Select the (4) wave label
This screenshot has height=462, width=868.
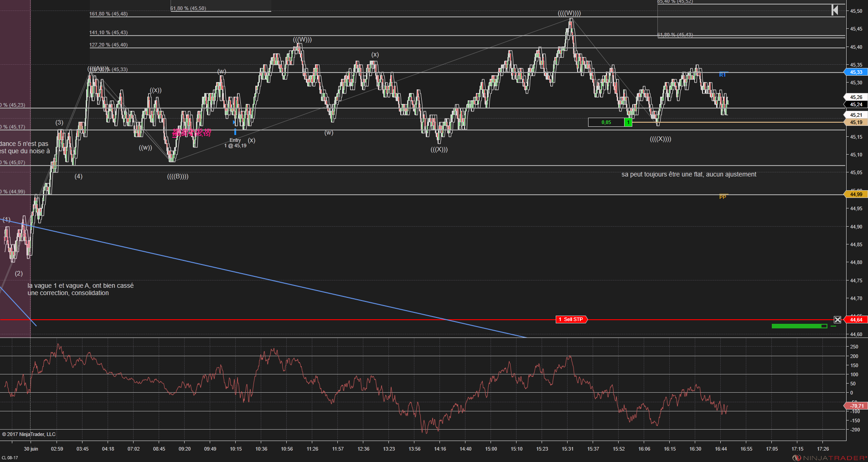(78, 176)
